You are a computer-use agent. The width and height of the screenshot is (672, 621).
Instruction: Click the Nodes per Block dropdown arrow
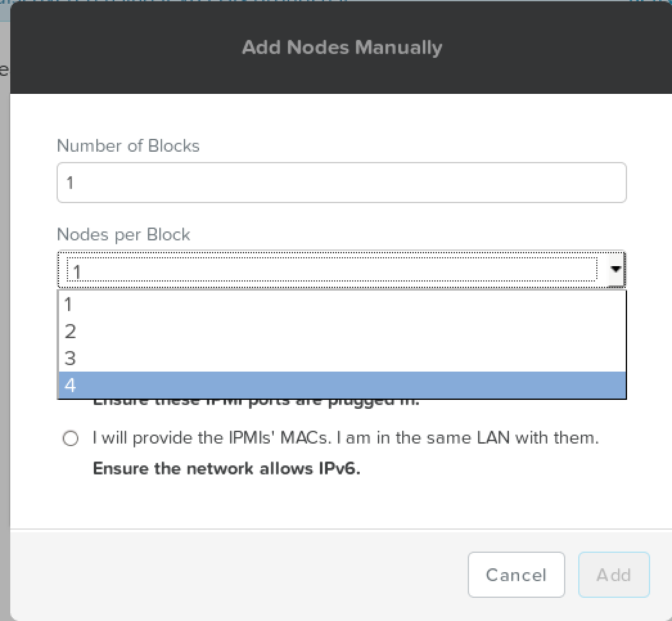tap(616, 269)
